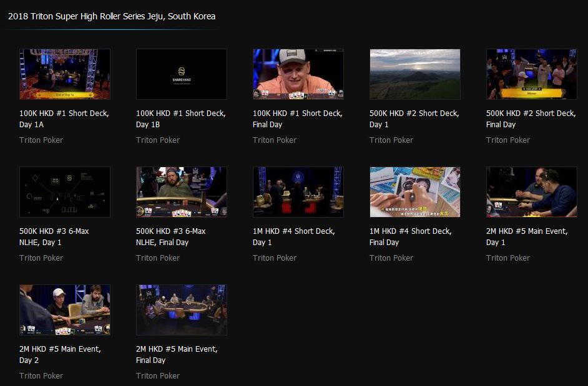Image resolution: width=588 pixels, height=386 pixels.
Task: Select the "1M HKD #4 Short Deck, Final Day" title link
Action: click(410, 236)
